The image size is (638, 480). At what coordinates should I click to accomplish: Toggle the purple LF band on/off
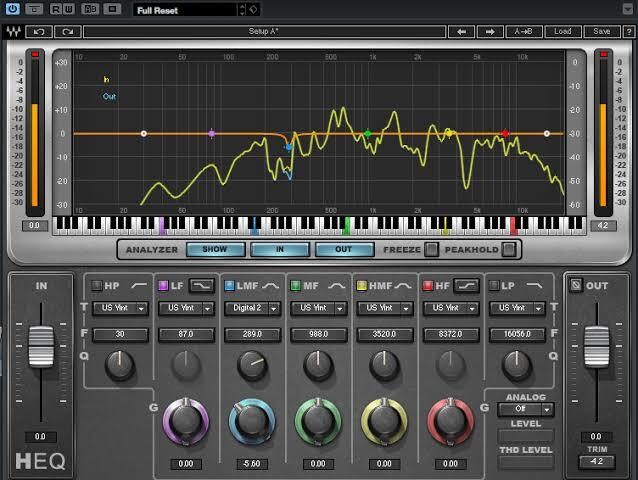[163, 286]
